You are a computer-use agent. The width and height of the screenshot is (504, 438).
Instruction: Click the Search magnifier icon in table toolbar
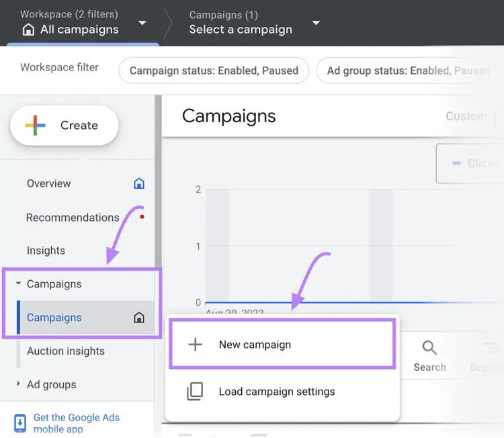pyautogui.click(x=429, y=348)
